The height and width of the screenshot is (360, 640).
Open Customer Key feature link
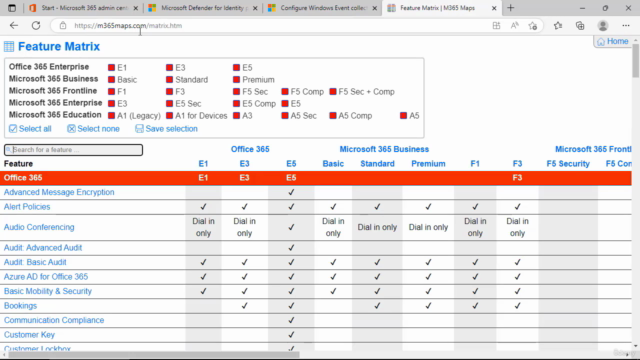point(29,335)
